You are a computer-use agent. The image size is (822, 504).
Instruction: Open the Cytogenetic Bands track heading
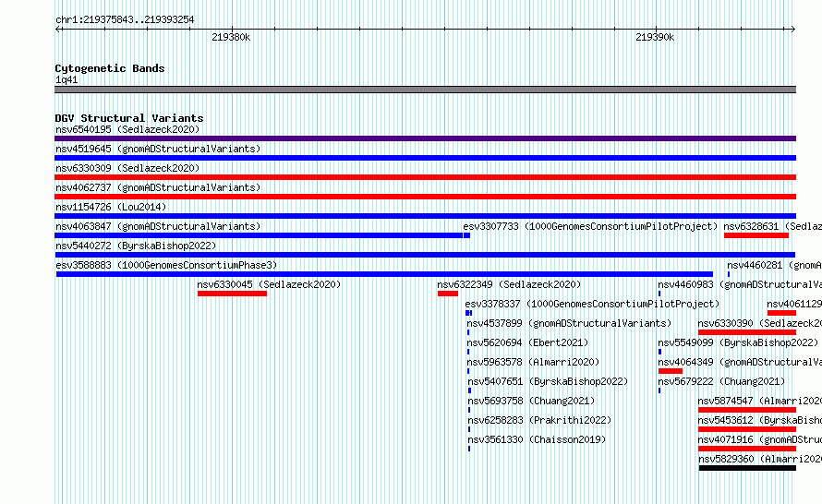point(110,68)
